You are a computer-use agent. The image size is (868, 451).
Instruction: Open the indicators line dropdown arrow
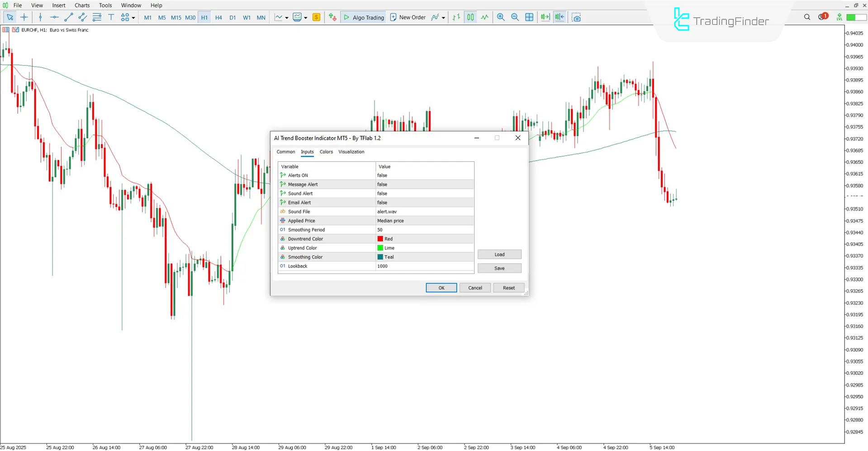click(x=286, y=17)
